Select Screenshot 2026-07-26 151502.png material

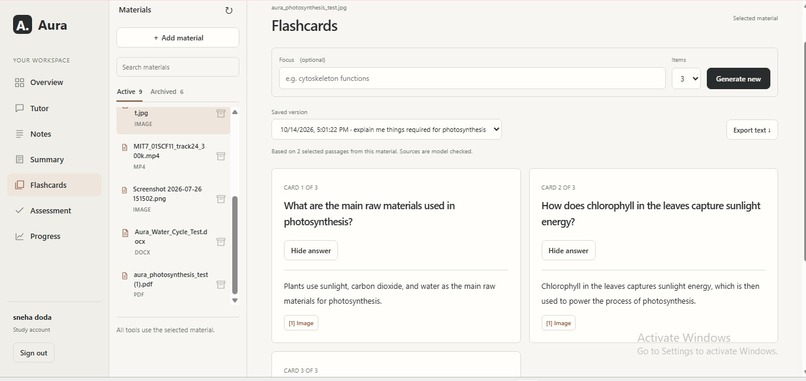tap(173, 198)
